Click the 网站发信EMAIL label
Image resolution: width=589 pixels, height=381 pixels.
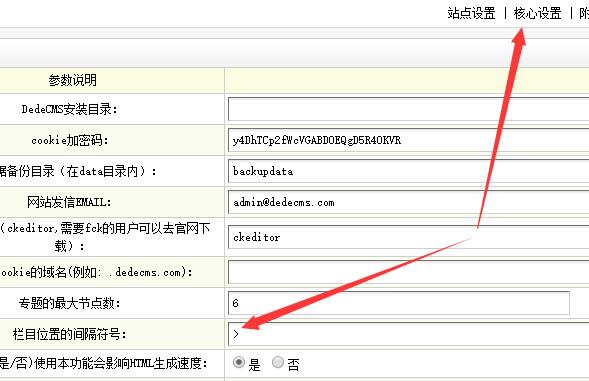pyautogui.click(x=69, y=202)
